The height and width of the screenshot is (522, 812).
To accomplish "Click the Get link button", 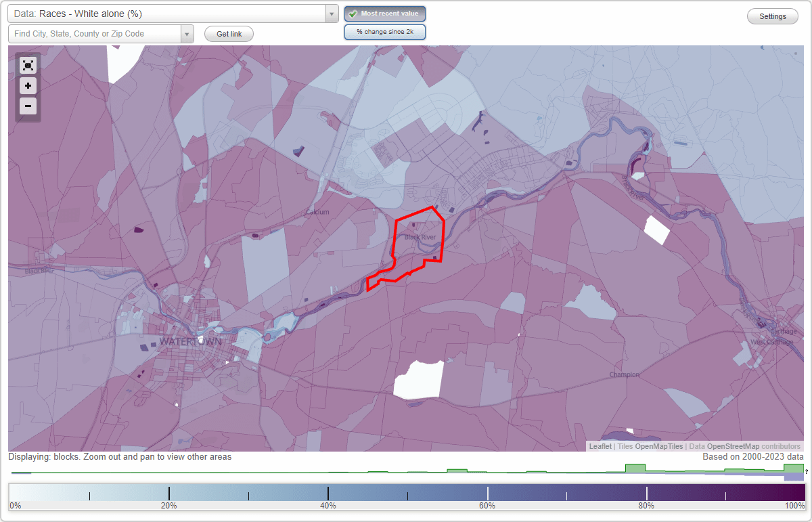I will coord(229,34).
